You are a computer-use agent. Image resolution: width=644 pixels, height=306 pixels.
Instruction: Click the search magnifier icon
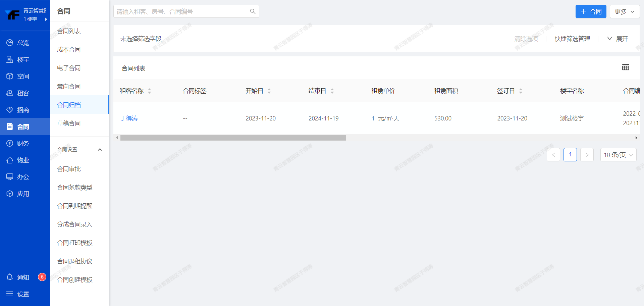coord(253,11)
